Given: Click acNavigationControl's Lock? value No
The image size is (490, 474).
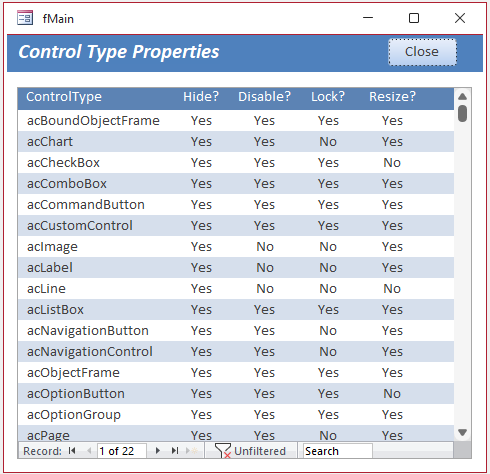Looking at the screenshot, I should coord(328,352).
